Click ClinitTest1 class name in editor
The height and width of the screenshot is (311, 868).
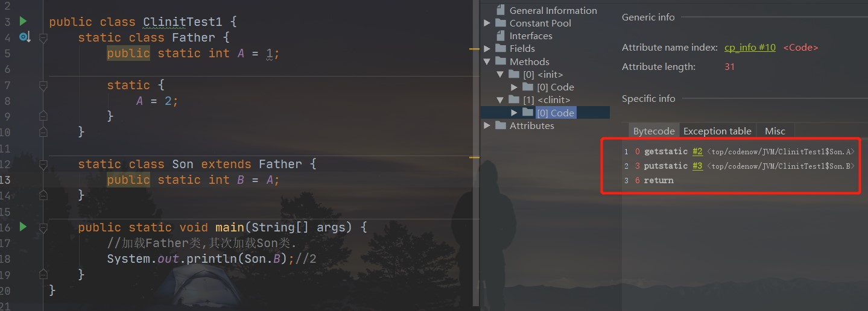click(183, 22)
